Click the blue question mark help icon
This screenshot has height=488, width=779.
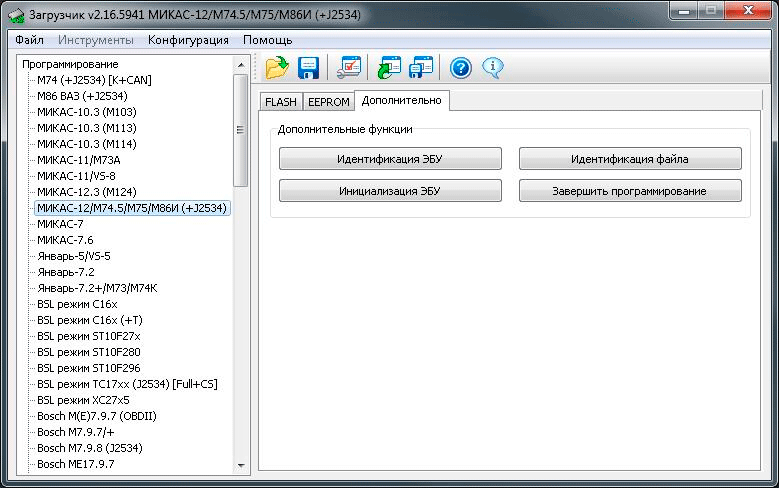(x=460, y=68)
